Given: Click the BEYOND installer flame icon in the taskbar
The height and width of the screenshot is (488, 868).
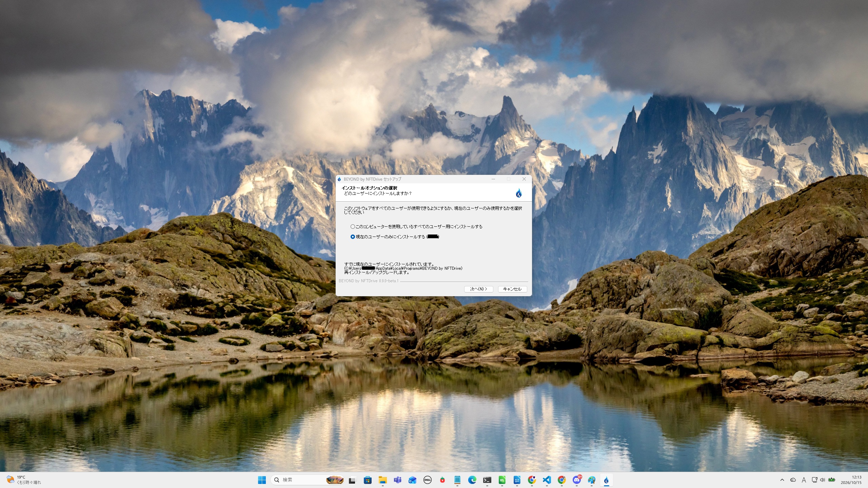Looking at the screenshot, I should [606, 480].
